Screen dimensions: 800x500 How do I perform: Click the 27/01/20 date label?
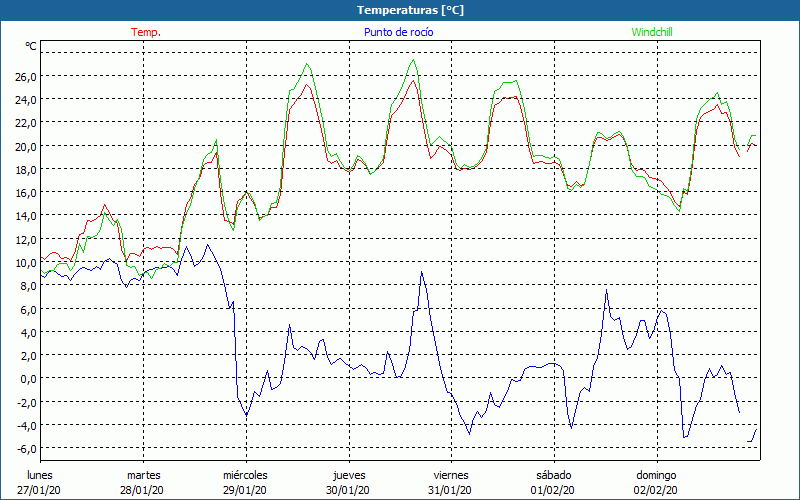tap(39, 490)
